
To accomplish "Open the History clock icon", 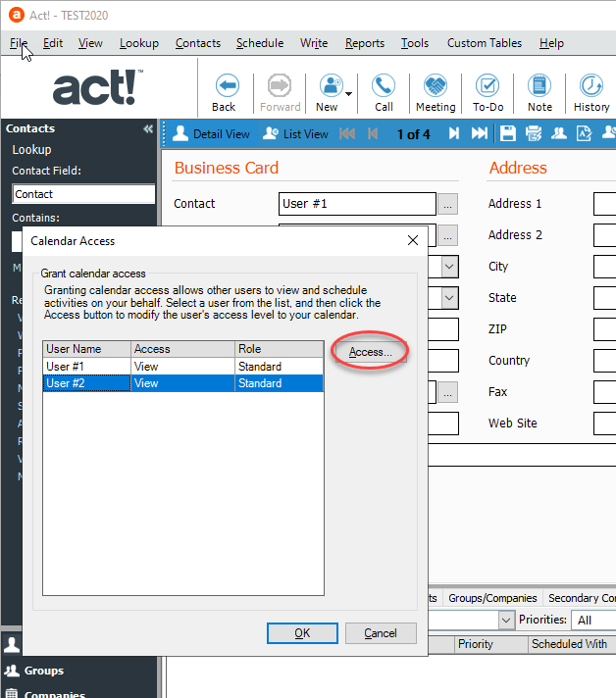I will click(591, 85).
